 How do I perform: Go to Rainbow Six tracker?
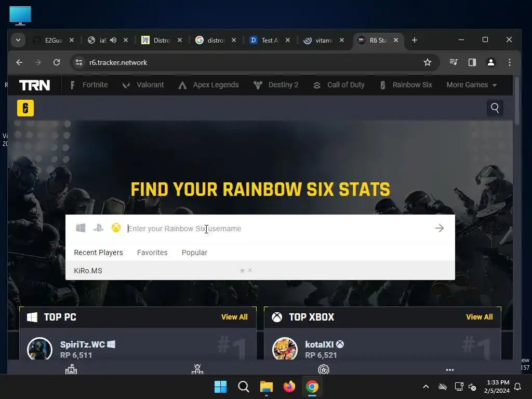pyautogui.click(x=406, y=85)
